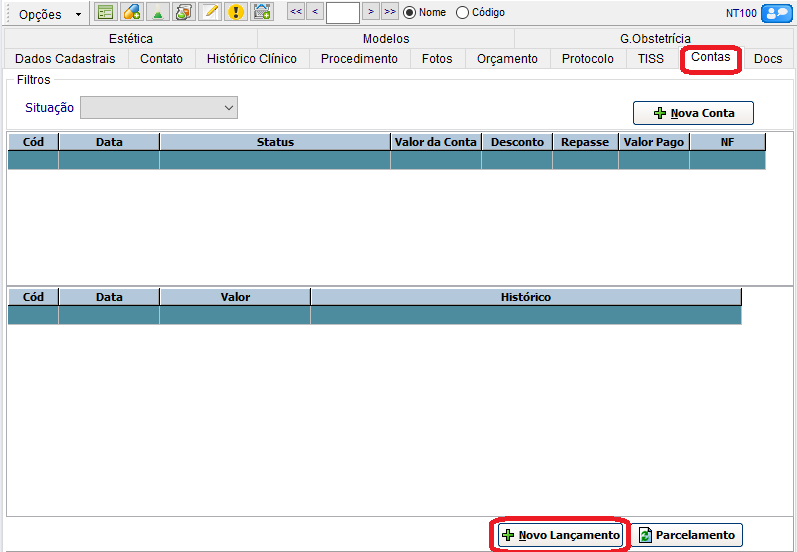Screen dimensions: 797x552
Task: Click the pill medication toolbar icon
Action: [x=131, y=13]
